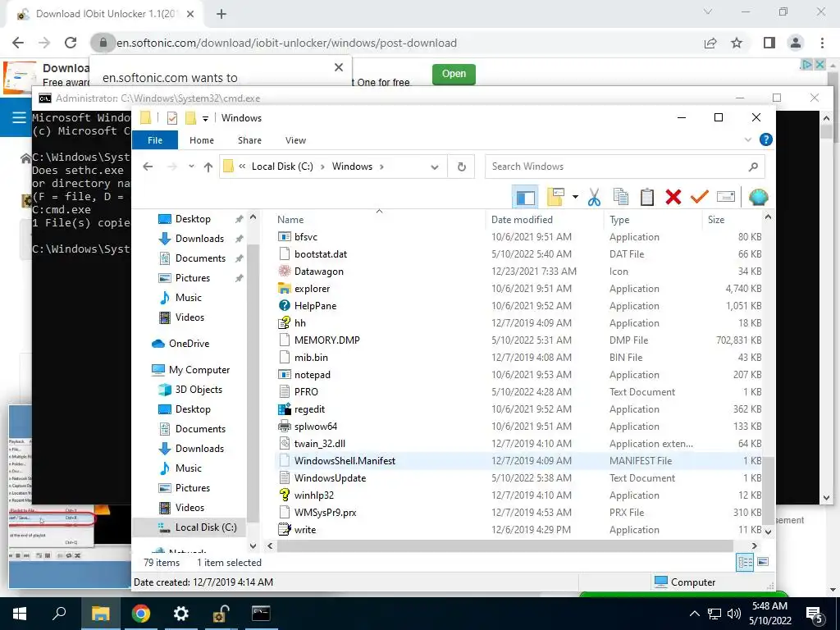Open Customize Quick Access Toolbar dropdown

click(205, 118)
